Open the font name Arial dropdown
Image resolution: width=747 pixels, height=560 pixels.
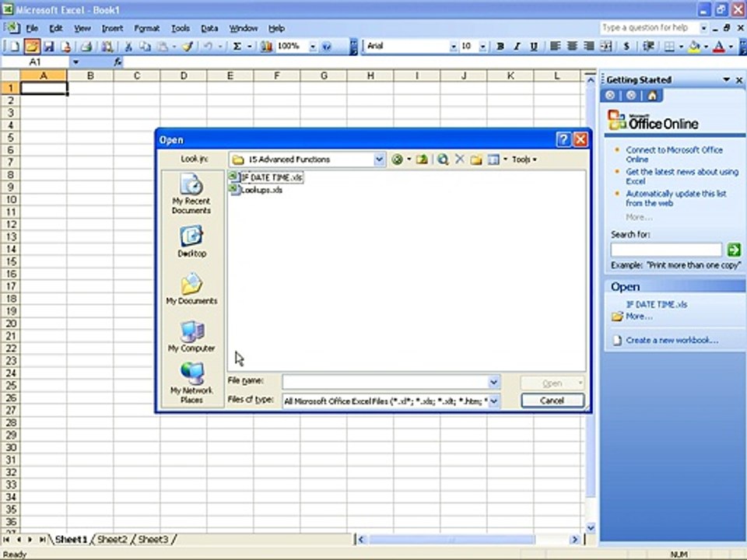(x=453, y=46)
